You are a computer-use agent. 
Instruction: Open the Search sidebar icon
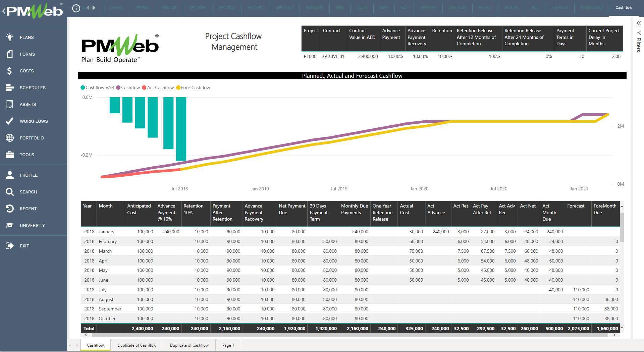point(9,192)
